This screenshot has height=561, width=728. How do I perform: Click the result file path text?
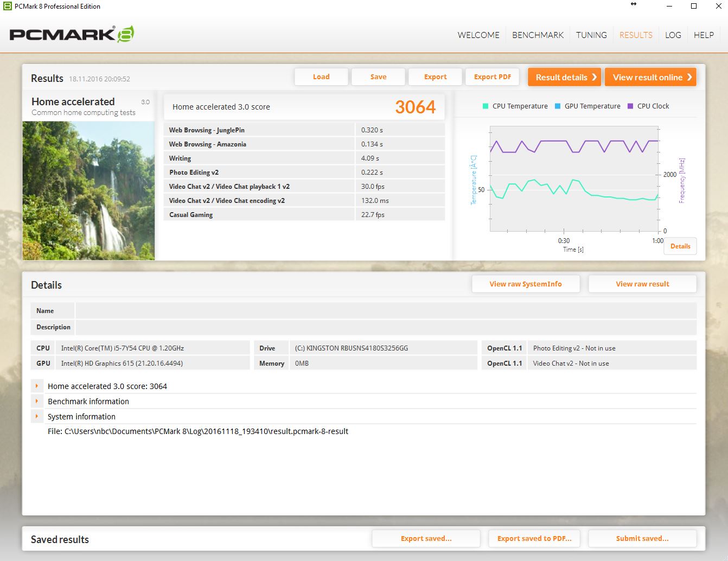click(x=198, y=431)
